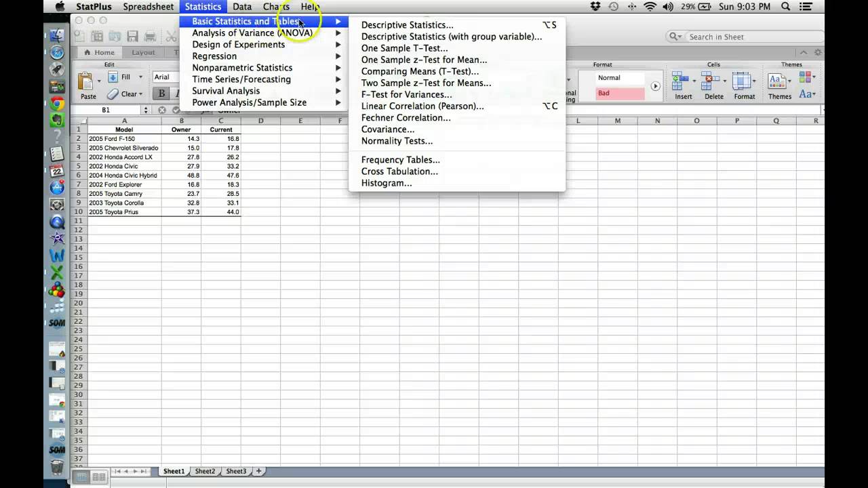Image resolution: width=868 pixels, height=488 pixels.
Task: Open the Data menu
Action: tap(242, 7)
